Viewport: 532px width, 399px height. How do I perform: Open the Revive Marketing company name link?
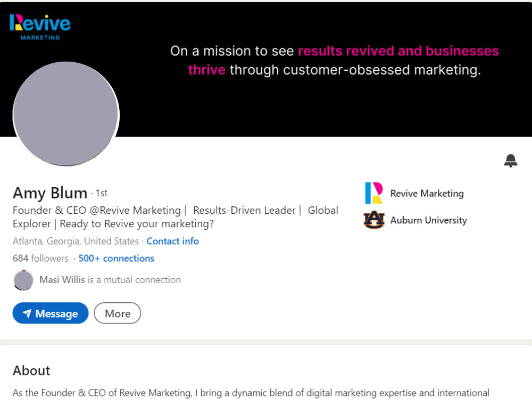tap(427, 194)
